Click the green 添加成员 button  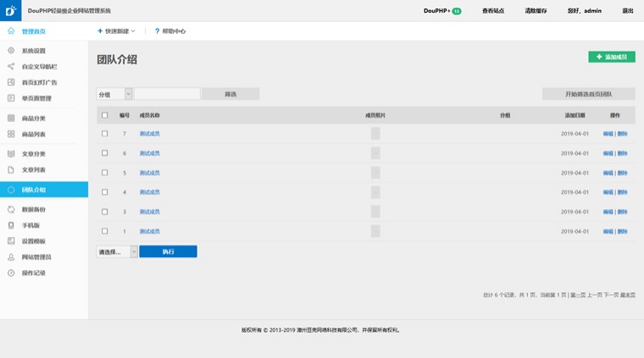tap(611, 57)
